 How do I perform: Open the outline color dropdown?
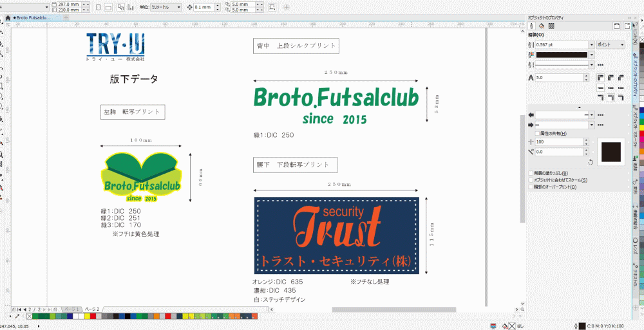pyautogui.click(x=592, y=55)
